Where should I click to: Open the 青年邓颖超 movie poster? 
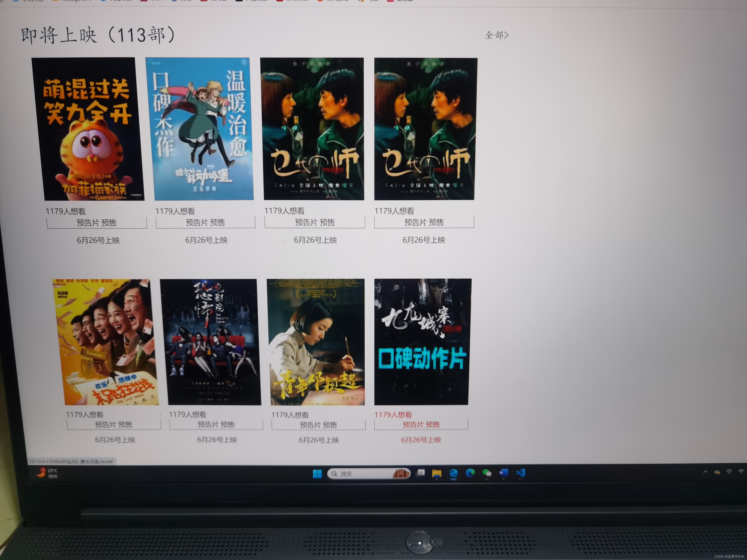[x=316, y=342]
